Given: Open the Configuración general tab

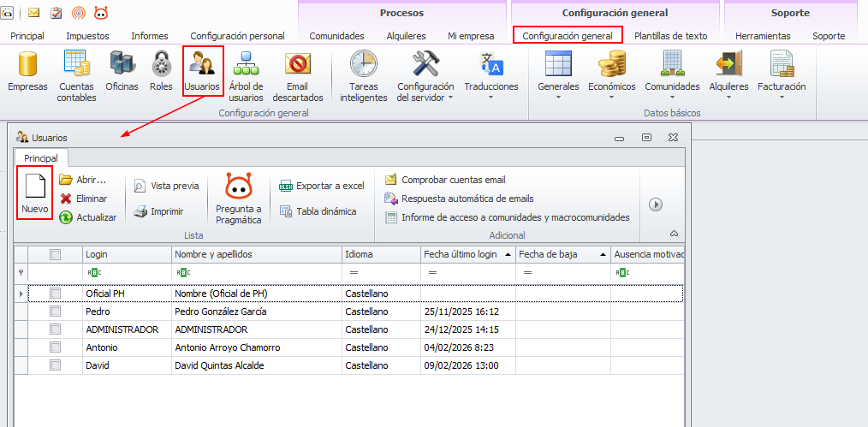Looking at the screenshot, I should [568, 36].
